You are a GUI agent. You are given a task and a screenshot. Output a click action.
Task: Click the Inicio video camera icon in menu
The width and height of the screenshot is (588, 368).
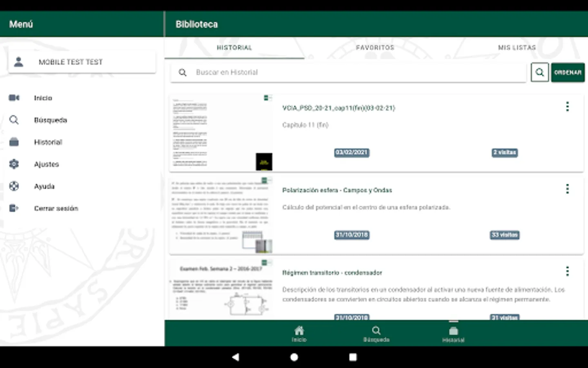(x=14, y=98)
